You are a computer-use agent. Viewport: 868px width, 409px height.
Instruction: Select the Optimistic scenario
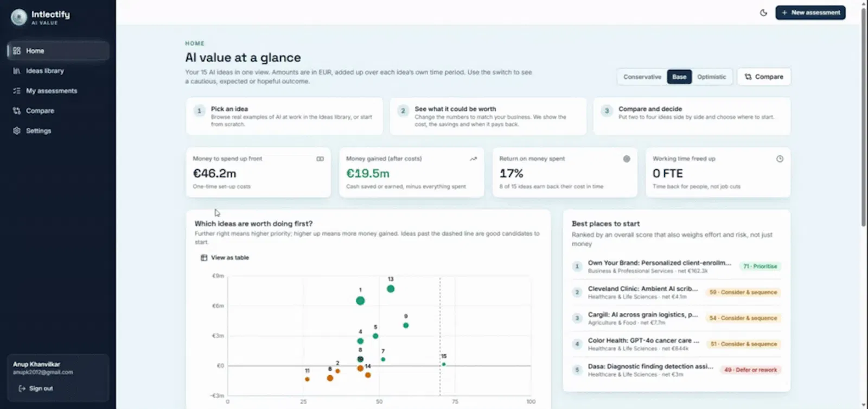711,77
